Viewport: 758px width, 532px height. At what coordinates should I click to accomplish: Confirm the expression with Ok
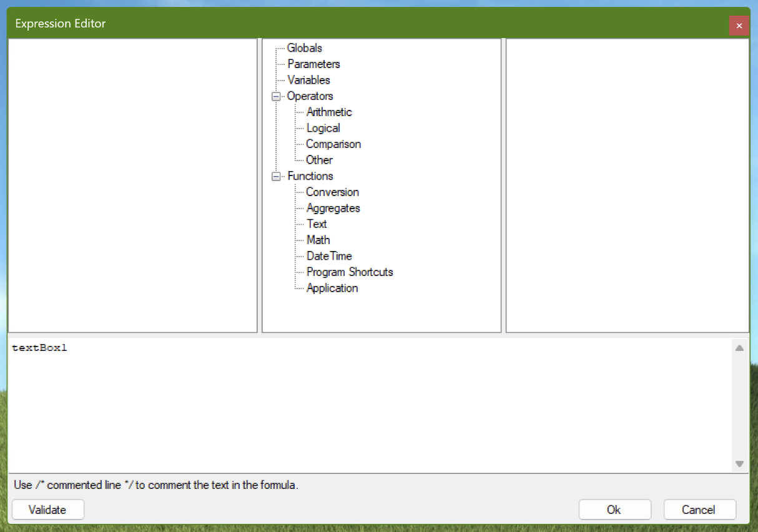[614, 510]
